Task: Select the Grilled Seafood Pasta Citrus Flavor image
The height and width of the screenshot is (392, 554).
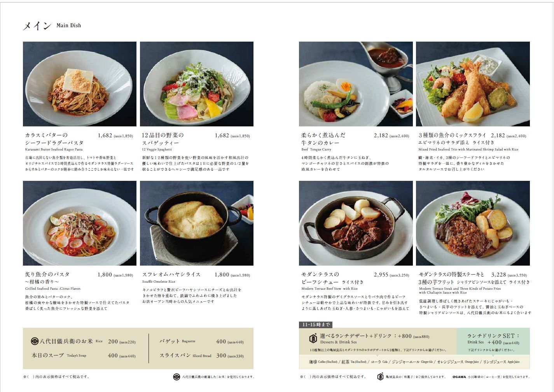Action: point(80,223)
